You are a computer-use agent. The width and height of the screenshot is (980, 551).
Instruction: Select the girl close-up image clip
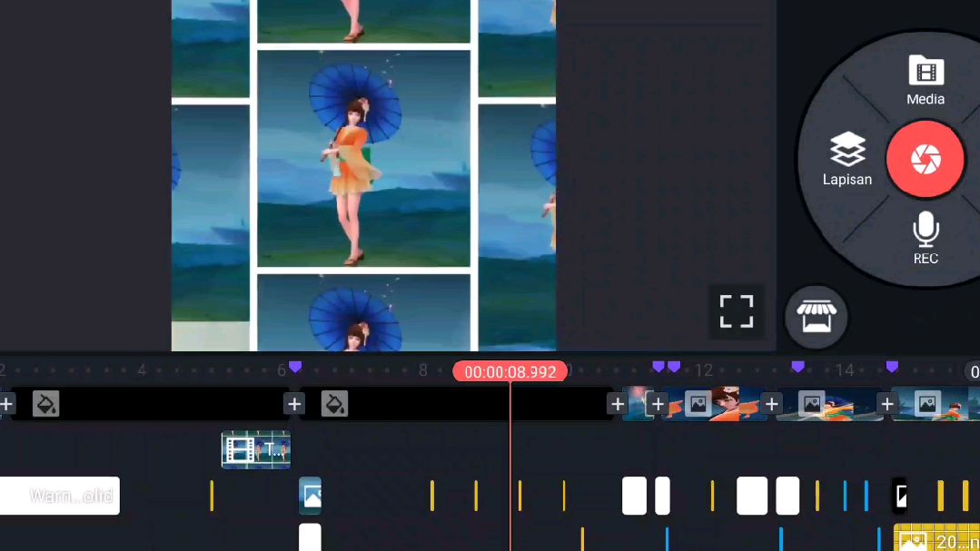point(715,404)
